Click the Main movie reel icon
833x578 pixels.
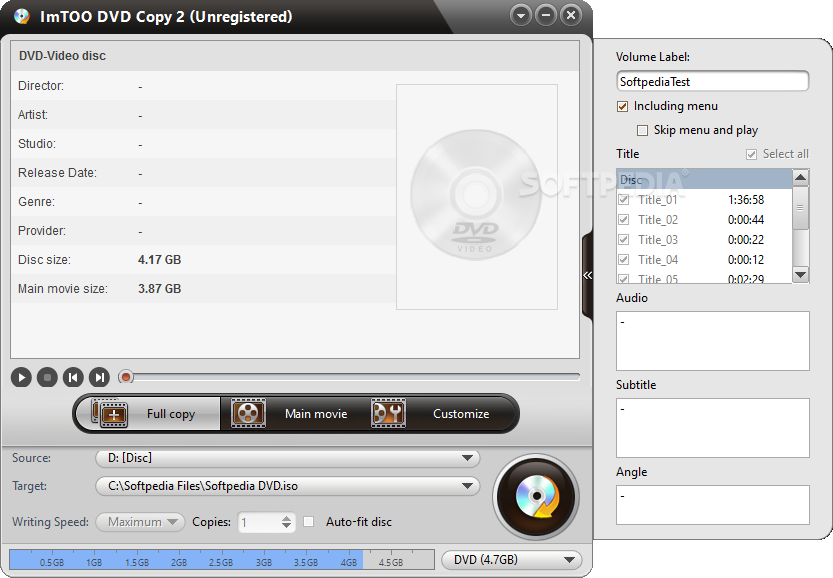248,413
